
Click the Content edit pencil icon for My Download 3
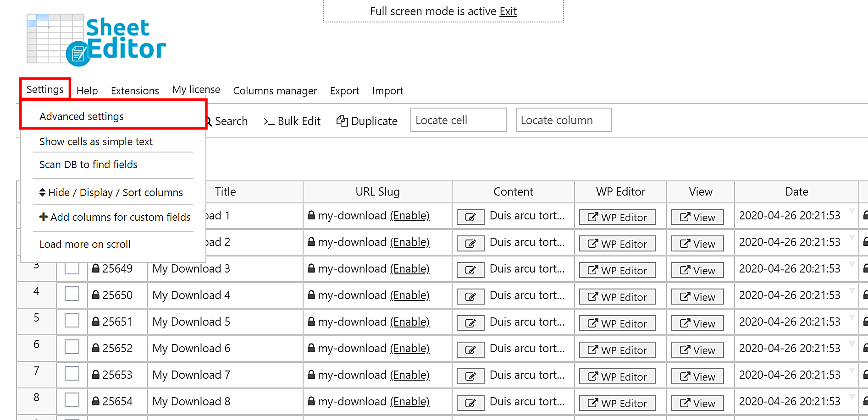click(470, 269)
